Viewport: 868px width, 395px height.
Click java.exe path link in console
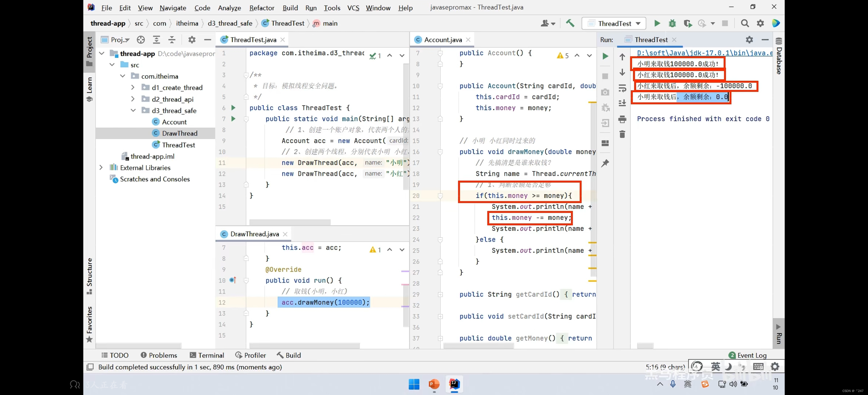click(705, 53)
